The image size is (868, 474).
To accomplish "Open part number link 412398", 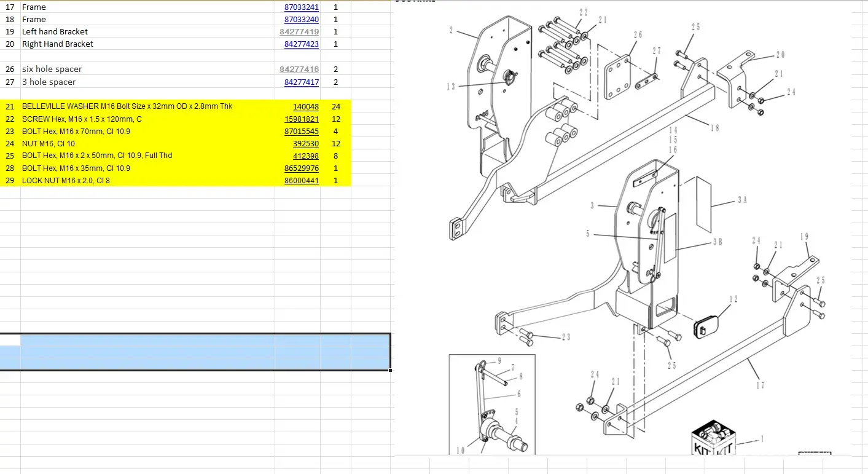I will 306,156.
